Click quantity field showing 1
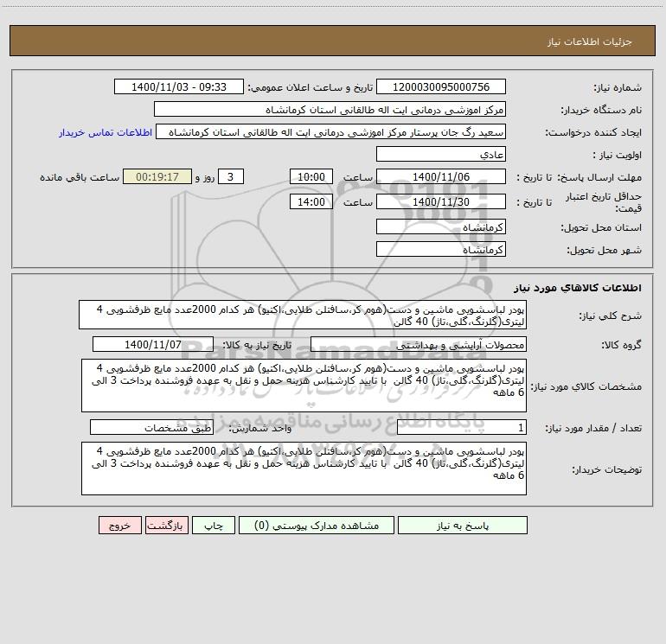 point(462,427)
